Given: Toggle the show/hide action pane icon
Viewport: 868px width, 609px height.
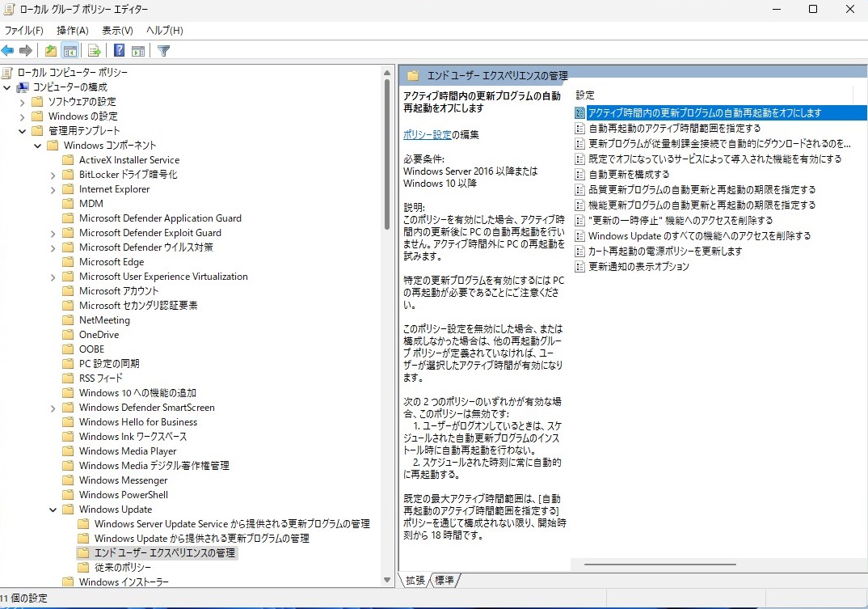Looking at the screenshot, I should (138, 51).
